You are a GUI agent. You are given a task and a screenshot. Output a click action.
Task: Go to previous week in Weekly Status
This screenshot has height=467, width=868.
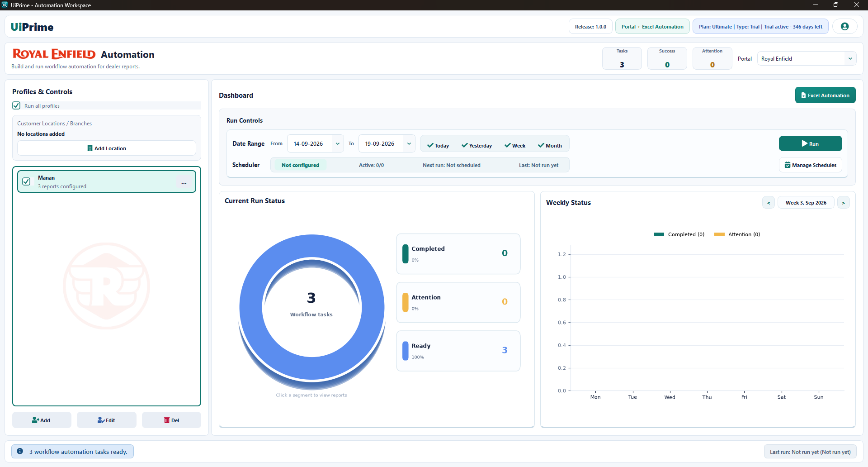pyautogui.click(x=769, y=203)
